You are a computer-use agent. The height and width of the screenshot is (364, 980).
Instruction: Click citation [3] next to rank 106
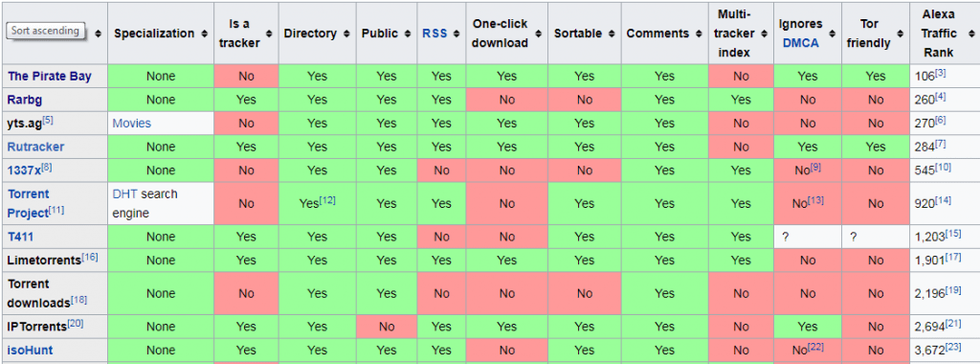pos(940,73)
